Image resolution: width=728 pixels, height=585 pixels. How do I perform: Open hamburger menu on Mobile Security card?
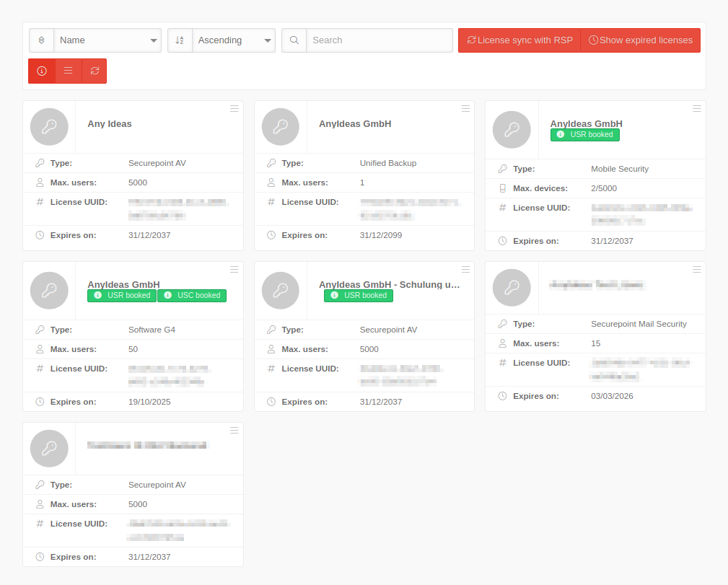tap(697, 109)
